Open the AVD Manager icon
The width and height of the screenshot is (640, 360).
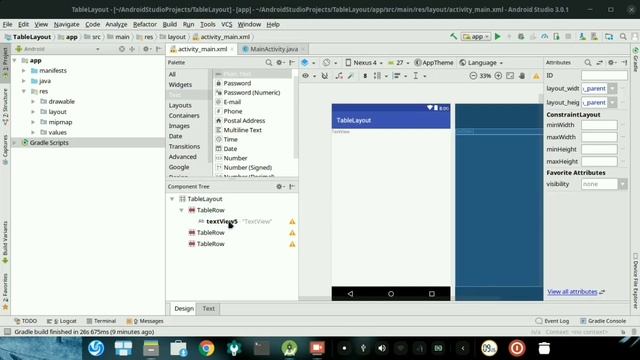[582, 37]
